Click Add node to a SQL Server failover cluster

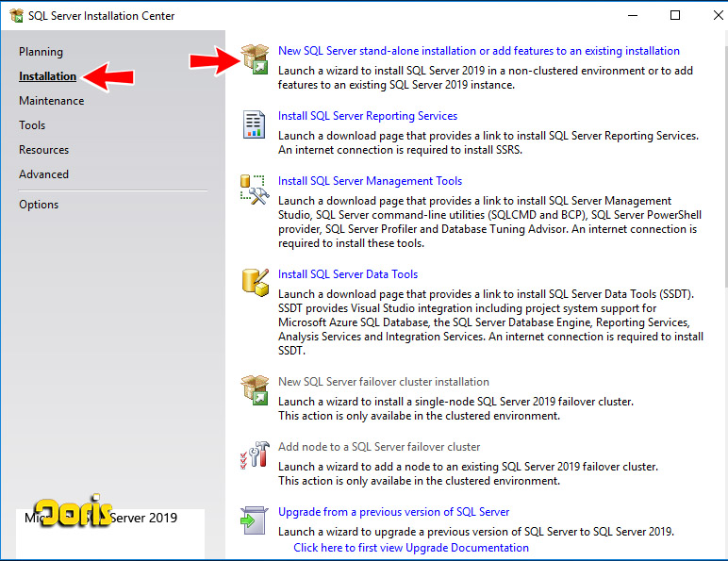(x=379, y=447)
